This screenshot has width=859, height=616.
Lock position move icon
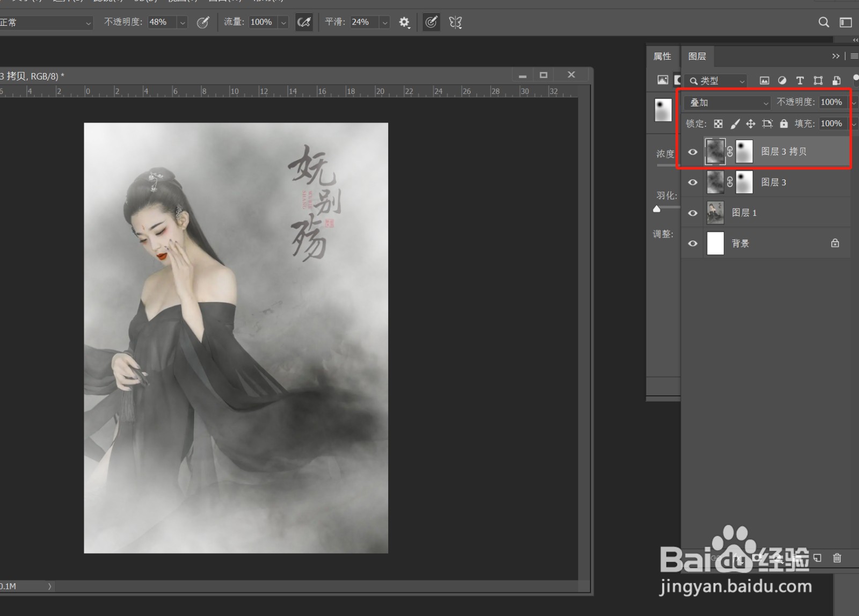click(x=751, y=124)
